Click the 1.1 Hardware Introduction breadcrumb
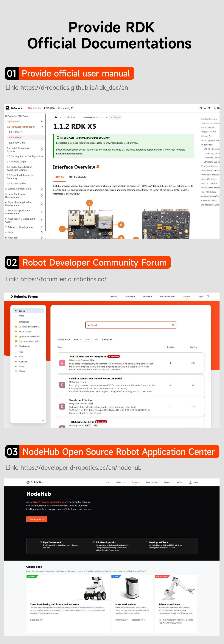This screenshot has width=224, height=644. pyautogui.click(x=92, y=117)
